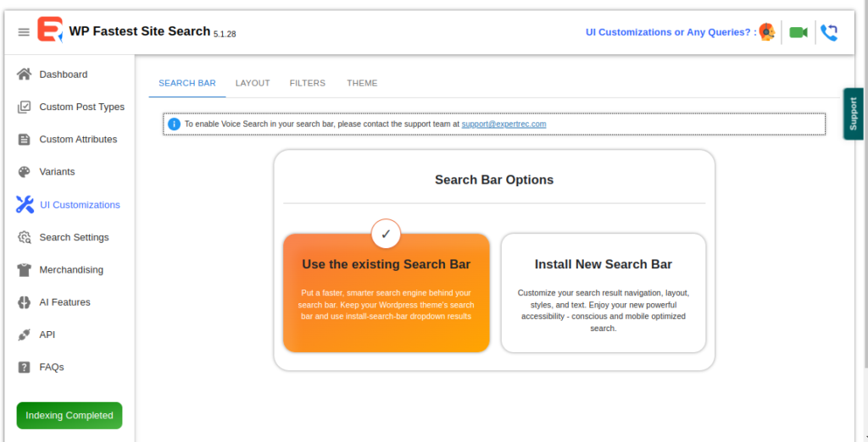
Task: Click the Voice Search notice text
Action: point(322,124)
